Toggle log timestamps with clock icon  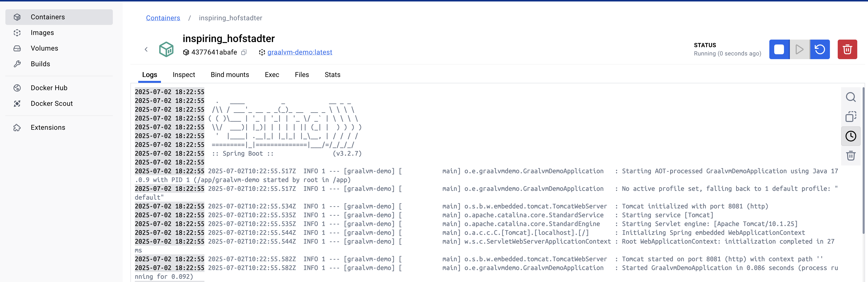(850, 136)
